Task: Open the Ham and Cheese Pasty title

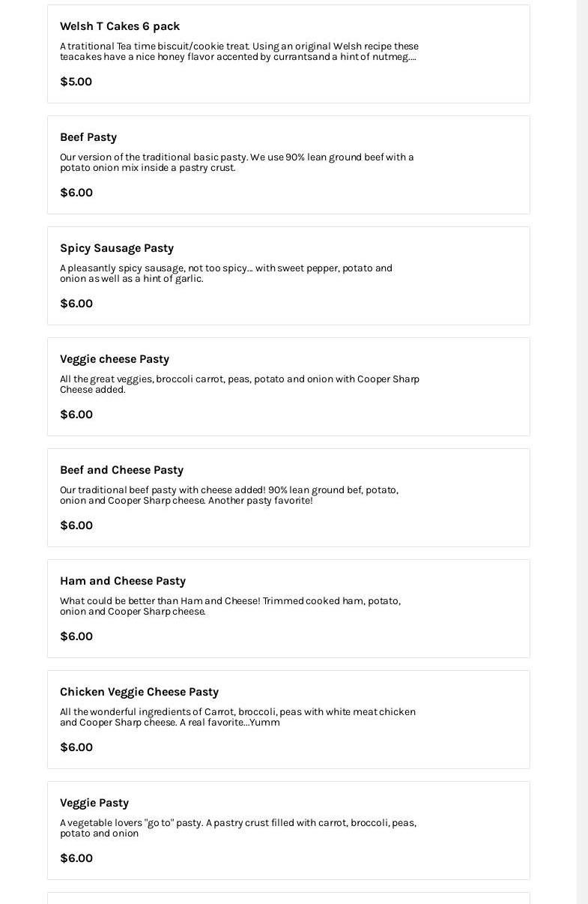Action: coord(123,581)
